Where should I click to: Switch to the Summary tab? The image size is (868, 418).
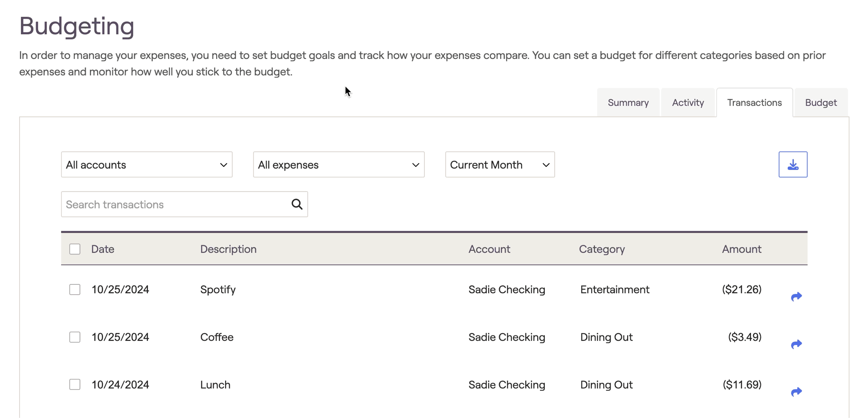pyautogui.click(x=628, y=102)
